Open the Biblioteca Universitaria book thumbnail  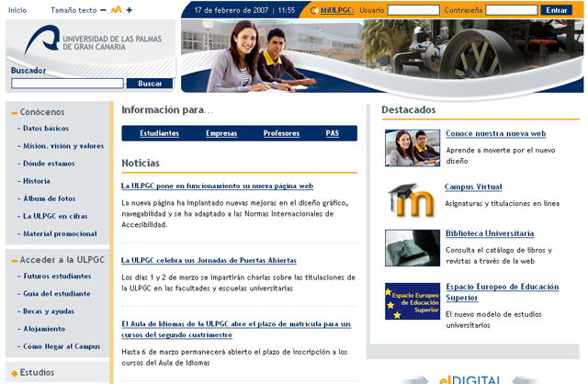(x=413, y=248)
